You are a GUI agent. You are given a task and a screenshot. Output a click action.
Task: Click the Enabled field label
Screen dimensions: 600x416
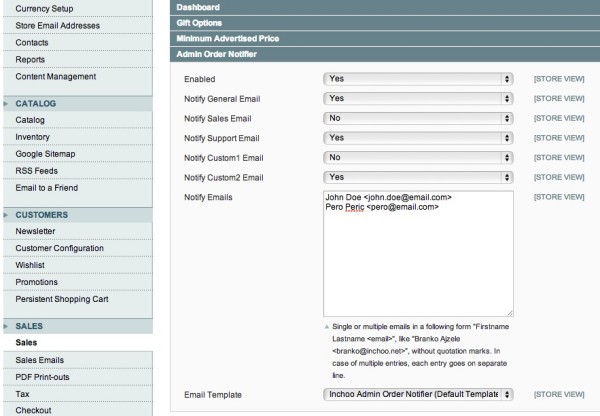click(x=199, y=79)
